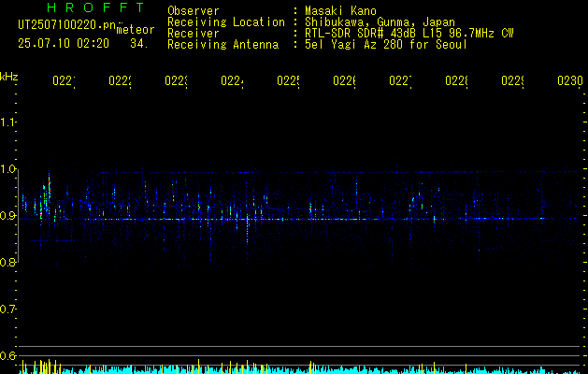588x374 pixels.
Task: Click the 1.1 frequency axis label
Action: tap(7, 122)
